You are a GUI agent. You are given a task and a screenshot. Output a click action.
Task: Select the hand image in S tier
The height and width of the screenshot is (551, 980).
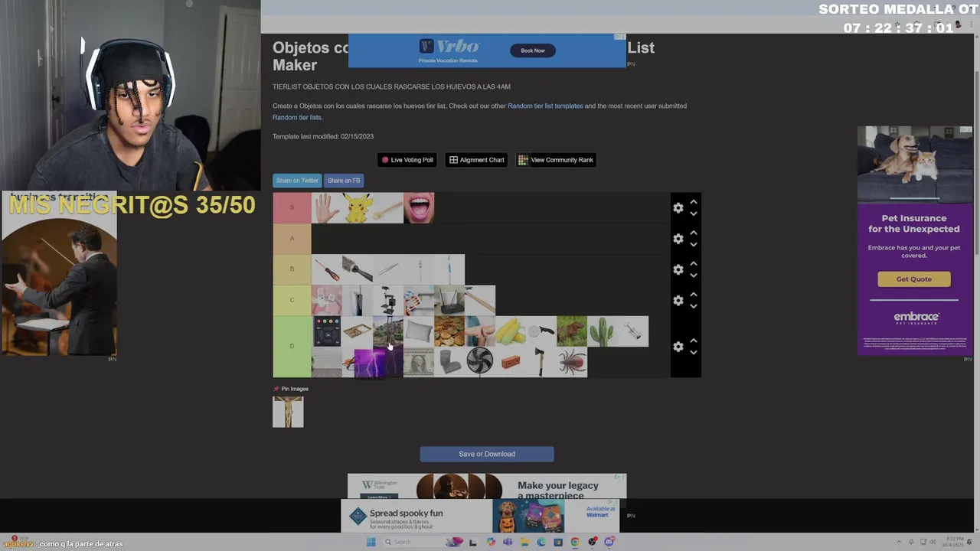tap(327, 208)
